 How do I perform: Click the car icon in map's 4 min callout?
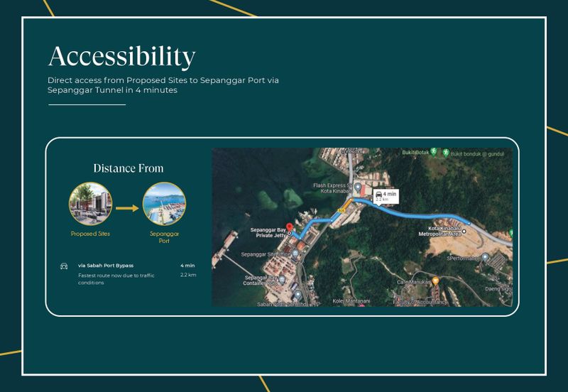tap(378, 194)
